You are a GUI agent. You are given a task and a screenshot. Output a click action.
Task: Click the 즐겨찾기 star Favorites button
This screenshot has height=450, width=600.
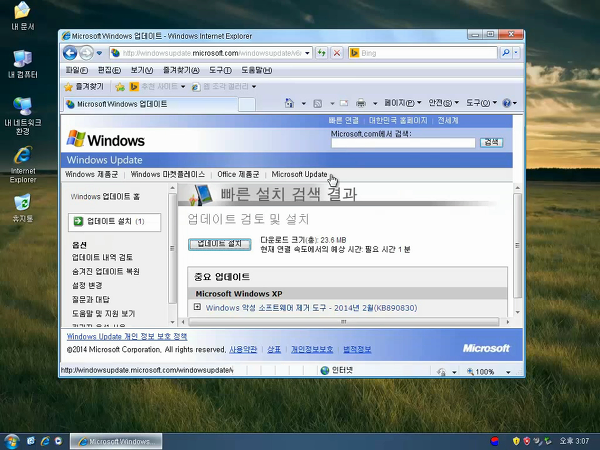tap(84, 87)
